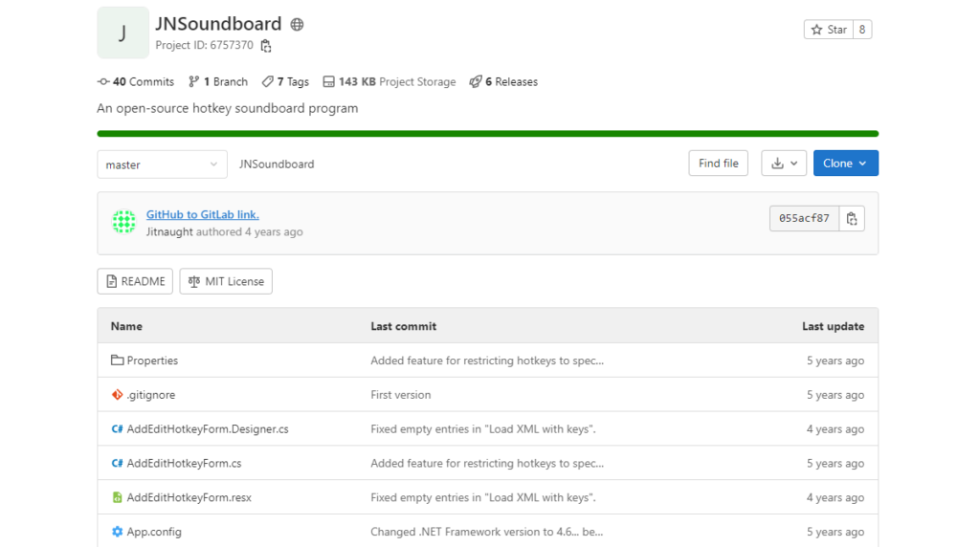Click the JNSoundboard project avatar letter J

(x=123, y=33)
